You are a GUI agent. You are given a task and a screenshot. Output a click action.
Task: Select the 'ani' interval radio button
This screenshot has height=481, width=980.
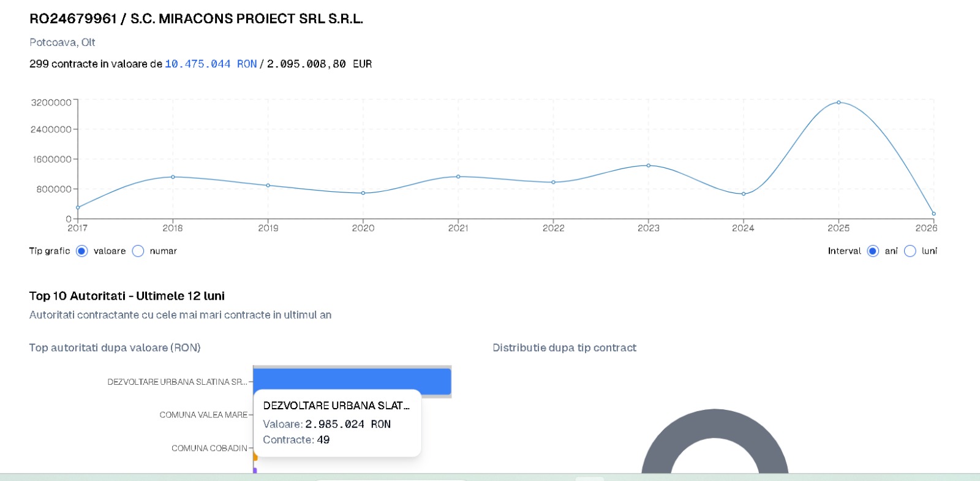pyautogui.click(x=873, y=251)
